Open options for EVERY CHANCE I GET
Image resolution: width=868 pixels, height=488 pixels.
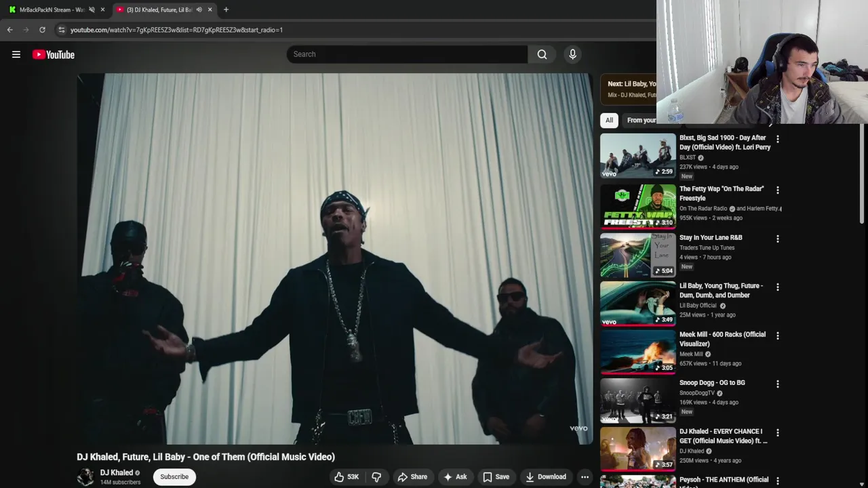pos(778,432)
